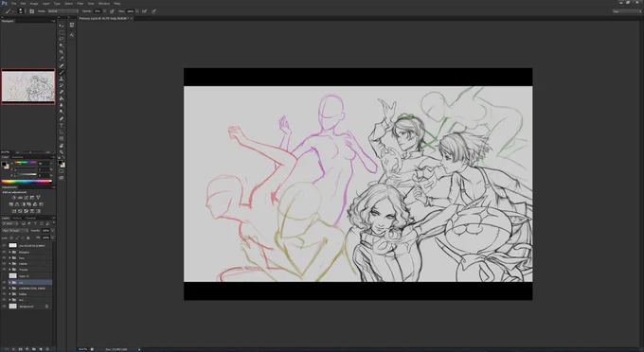Screen dimensions: 644x352
Task: Select the Dodge tool
Action: 62,111
